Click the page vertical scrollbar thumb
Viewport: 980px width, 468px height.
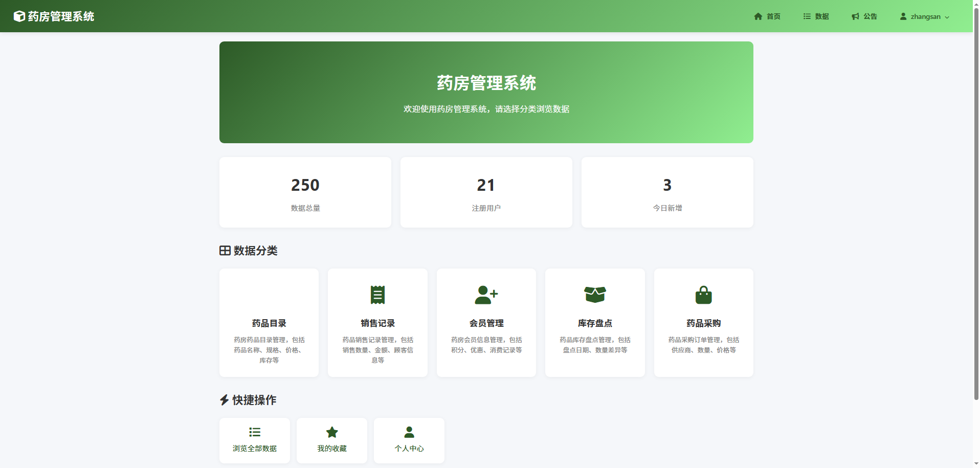pyautogui.click(x=976, y=204)
